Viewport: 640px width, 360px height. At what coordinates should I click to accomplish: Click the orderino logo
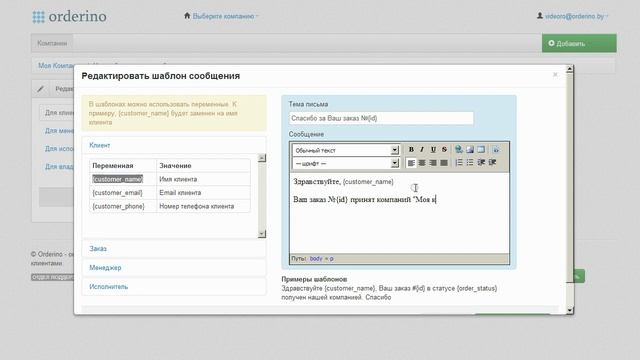[69, 16]
